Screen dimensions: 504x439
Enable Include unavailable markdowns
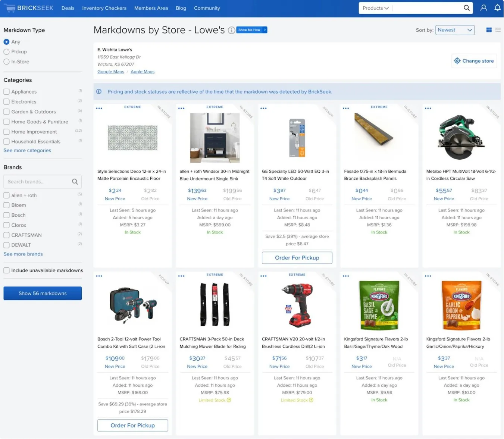tap(6, 270)
